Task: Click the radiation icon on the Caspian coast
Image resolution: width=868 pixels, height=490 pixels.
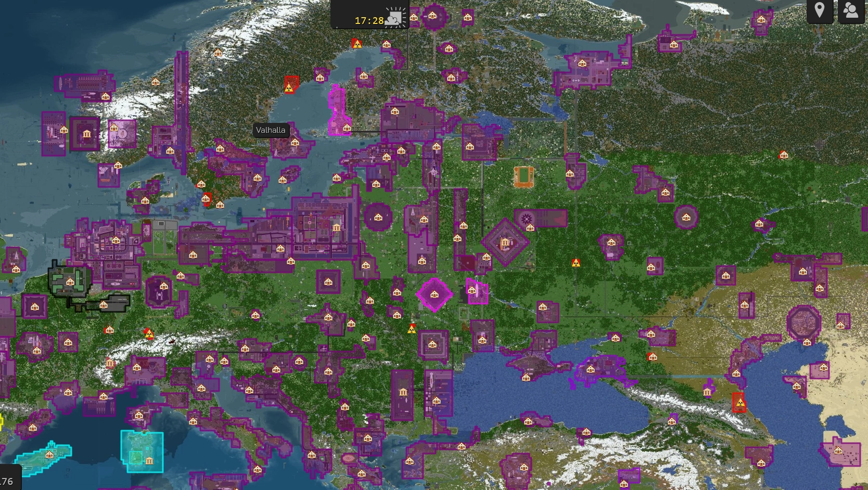Action: click(739, 402)
